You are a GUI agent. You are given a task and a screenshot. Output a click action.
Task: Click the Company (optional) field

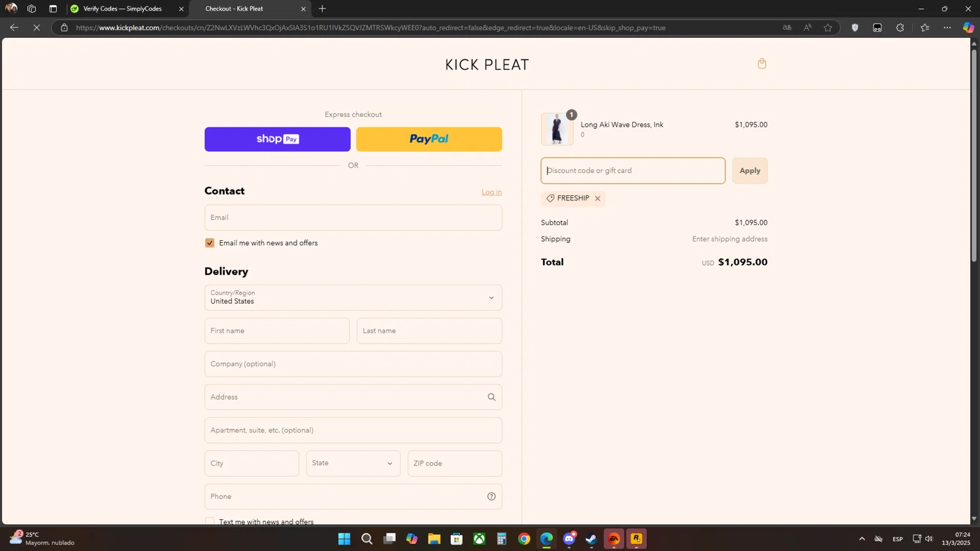(x=353, y=364)
